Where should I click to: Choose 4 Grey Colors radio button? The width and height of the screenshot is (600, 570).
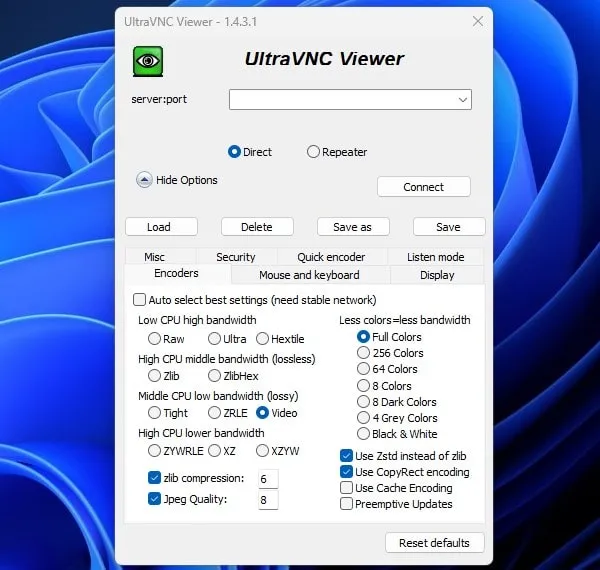point(363,418)
